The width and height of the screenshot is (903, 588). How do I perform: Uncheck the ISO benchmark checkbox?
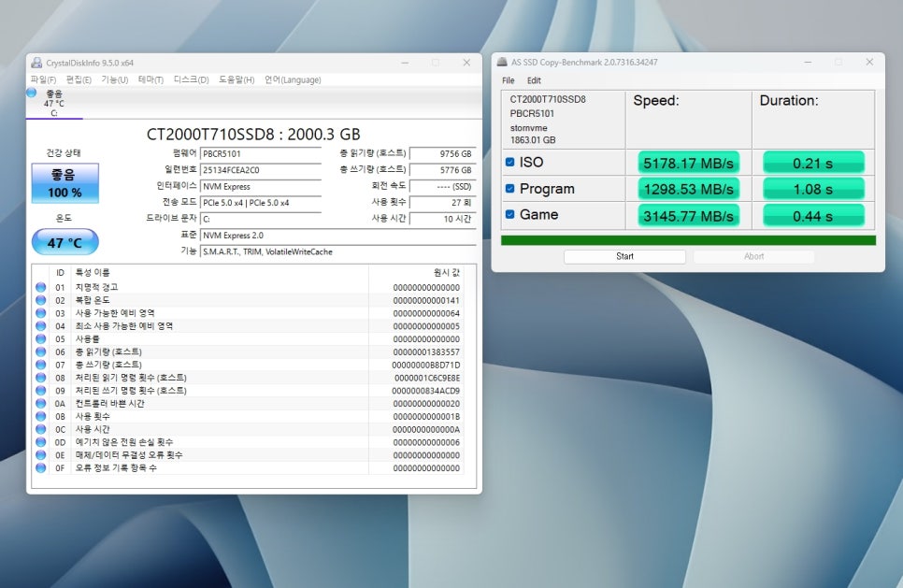(509, 163)
